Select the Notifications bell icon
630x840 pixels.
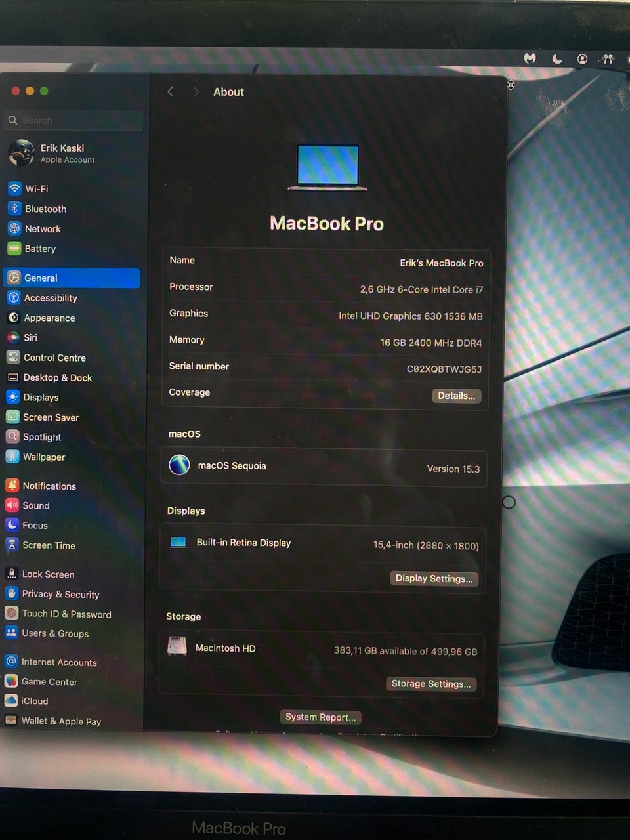point(12,486)
